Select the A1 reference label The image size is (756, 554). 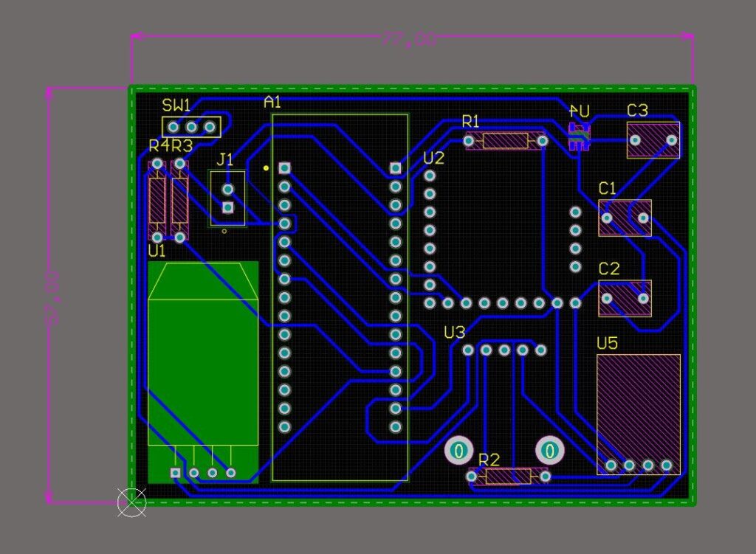(272, 102)
